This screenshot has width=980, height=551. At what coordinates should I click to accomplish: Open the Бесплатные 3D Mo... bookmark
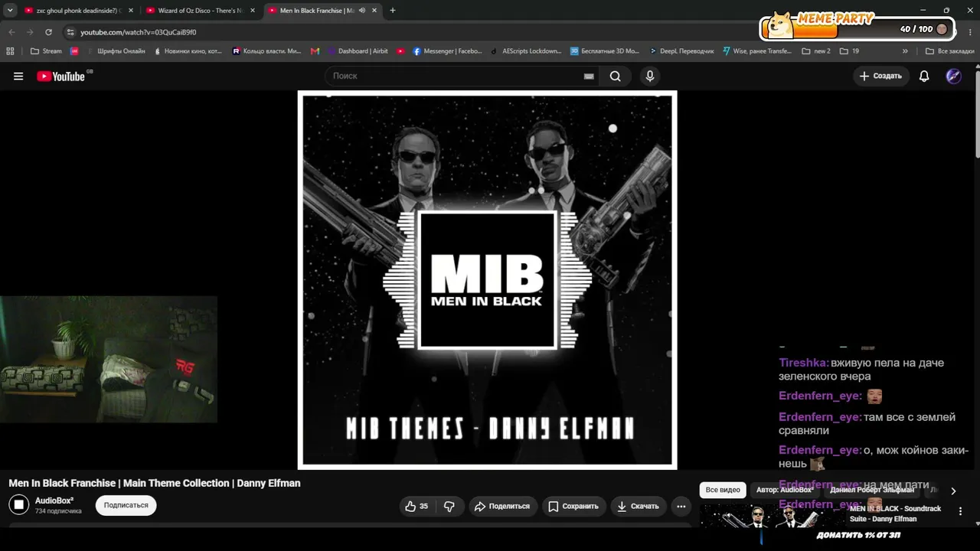pyautogui.click(x=605, y=51)
